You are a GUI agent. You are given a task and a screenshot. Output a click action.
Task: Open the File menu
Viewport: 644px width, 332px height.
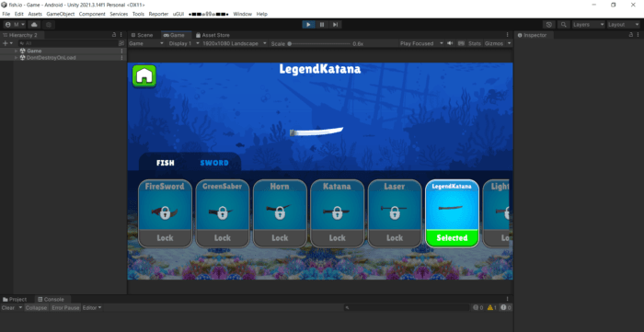click(6, 14)
